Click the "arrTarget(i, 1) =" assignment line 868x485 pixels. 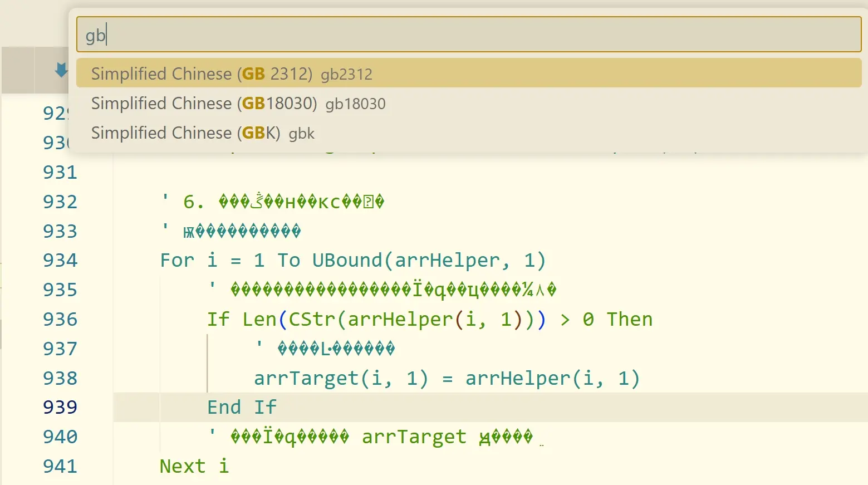[447, 379]
